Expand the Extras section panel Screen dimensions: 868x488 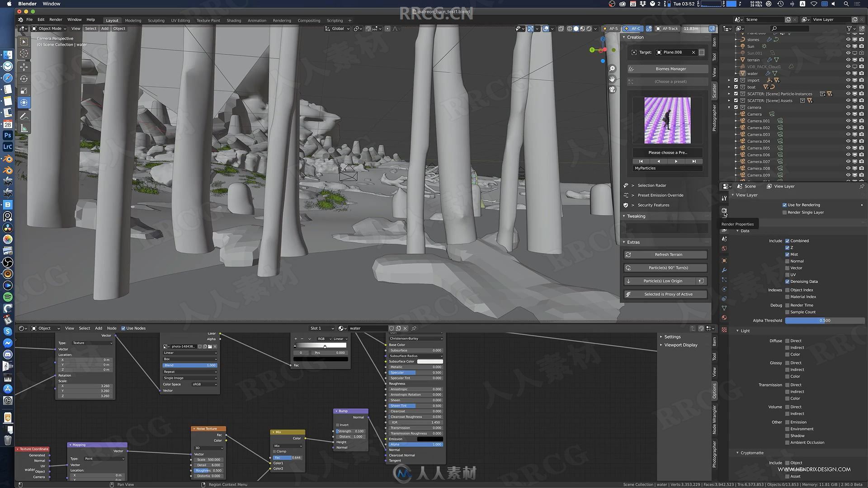(x=633, y=241)
